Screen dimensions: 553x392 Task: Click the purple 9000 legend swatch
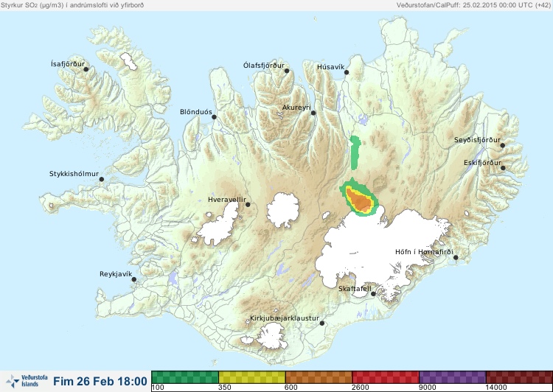click(453, 377)
